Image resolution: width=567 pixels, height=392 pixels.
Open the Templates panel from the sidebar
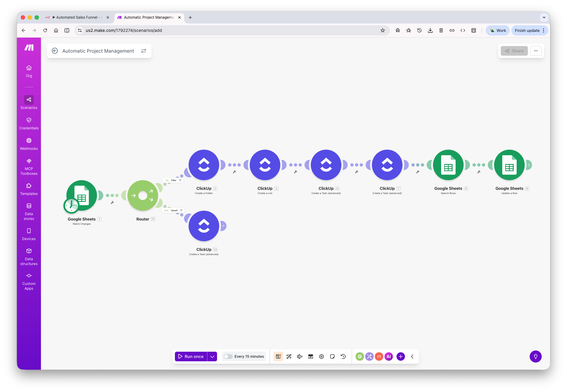pyautogui.click(x=29, y=189)
